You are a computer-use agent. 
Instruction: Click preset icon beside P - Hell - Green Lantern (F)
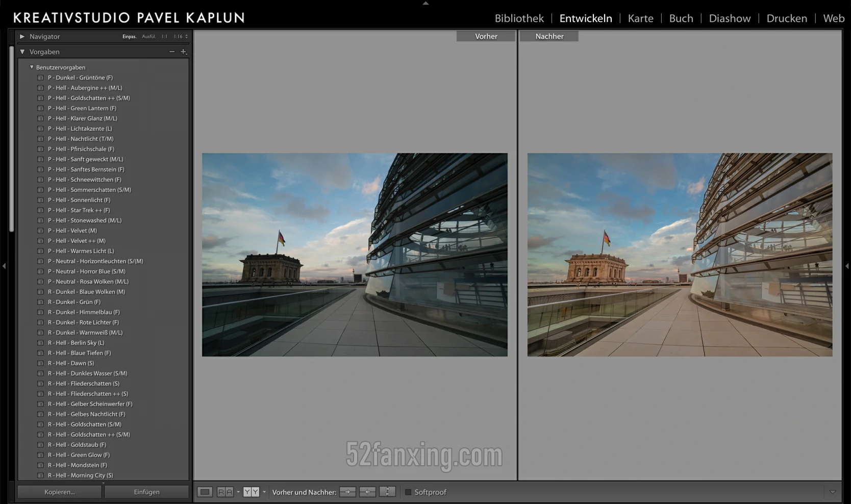(x=40, y=108)
